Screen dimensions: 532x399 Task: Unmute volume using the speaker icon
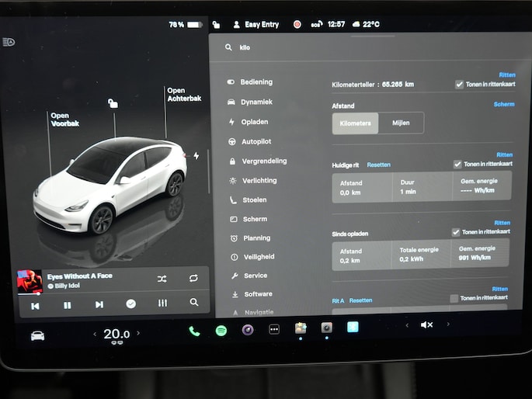(x=426, y=324)
